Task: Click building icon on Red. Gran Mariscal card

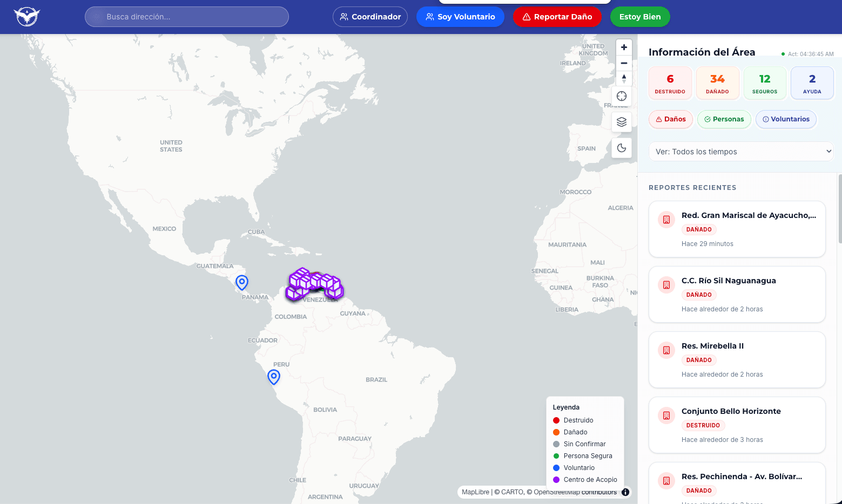Action: (666, 220)
